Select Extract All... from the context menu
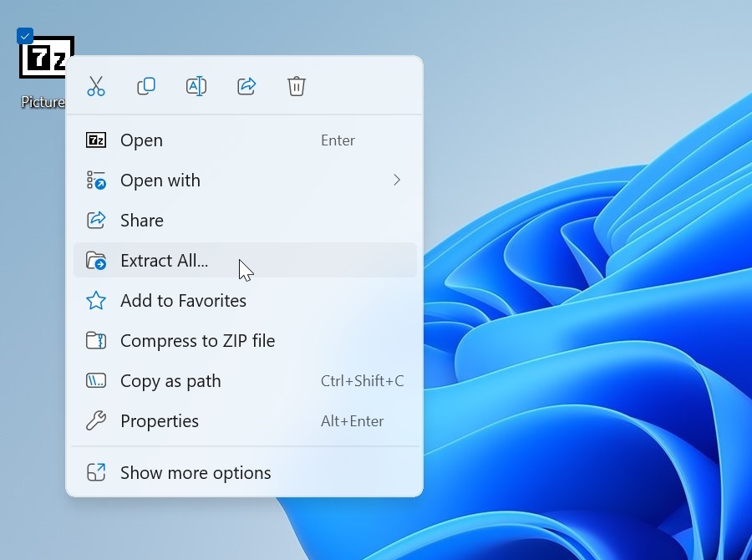Image resolution: width=752 pixels, height=560 pixels. tap(165, 261)
